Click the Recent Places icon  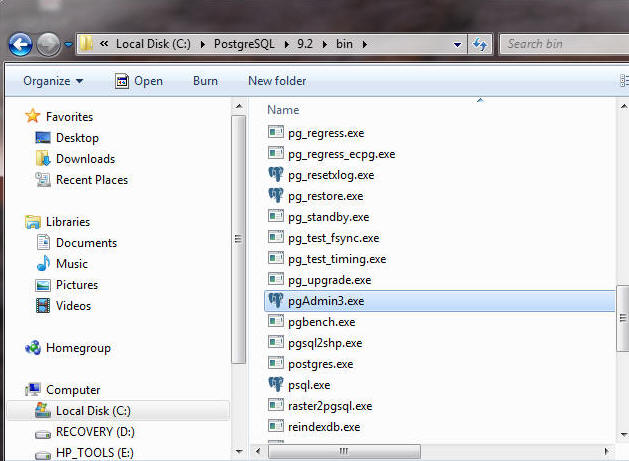[x=43, y=180]
